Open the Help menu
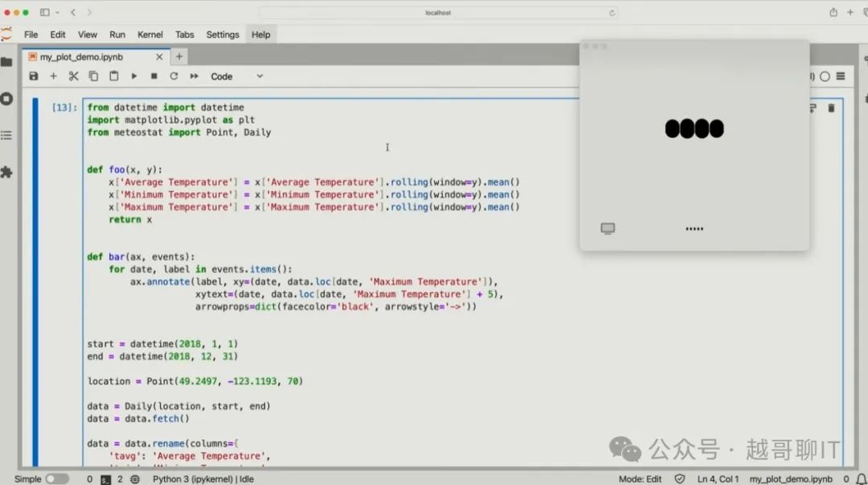This screenshot has width=868, height=485. coord(260,35)
